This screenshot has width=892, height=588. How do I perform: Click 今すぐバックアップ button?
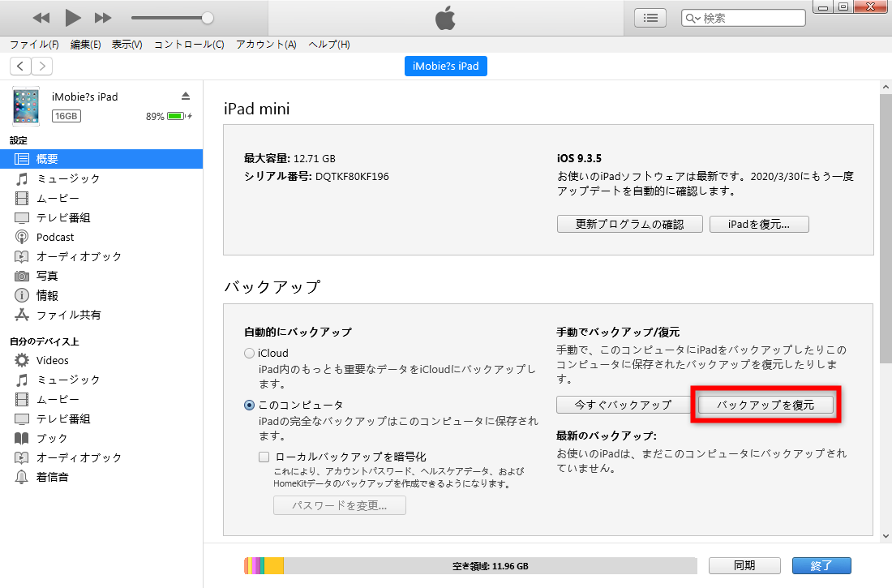point(624,405)
